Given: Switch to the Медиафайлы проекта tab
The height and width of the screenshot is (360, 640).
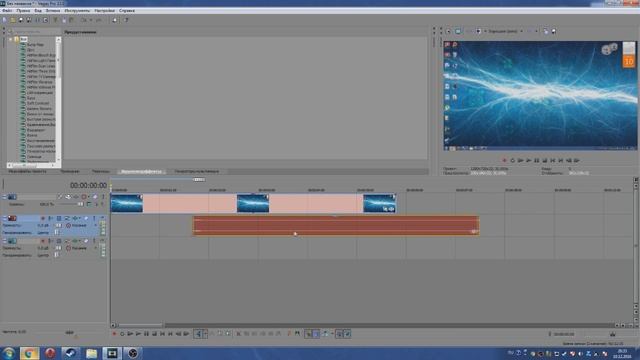Looking at the screenshot, I should (28, 171).
